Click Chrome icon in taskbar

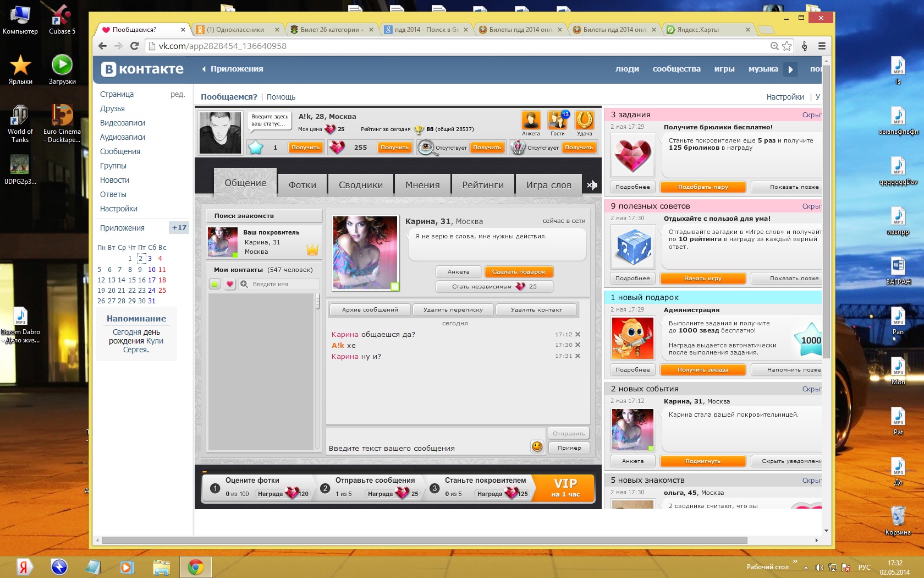195,566
